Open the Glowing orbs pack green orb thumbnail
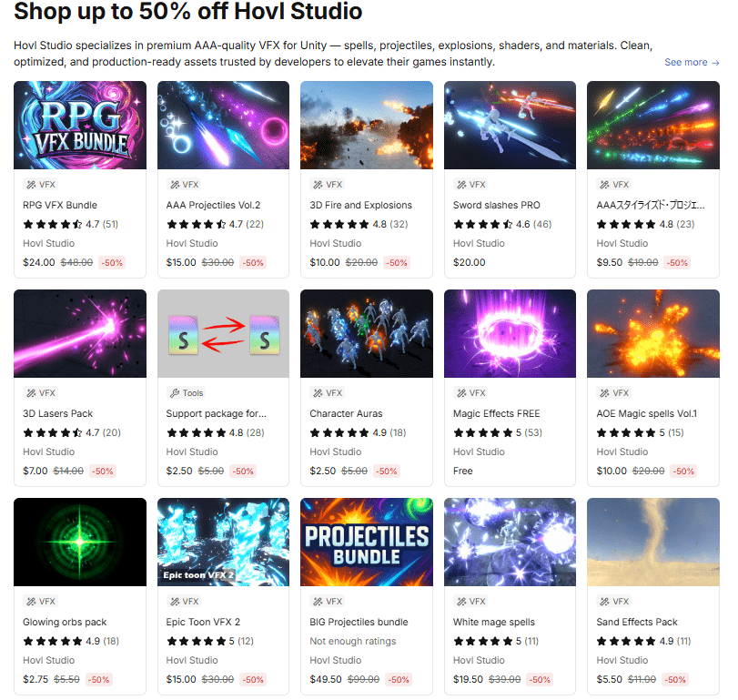This screenshot has height=700, width=738. tap(80, 542)
